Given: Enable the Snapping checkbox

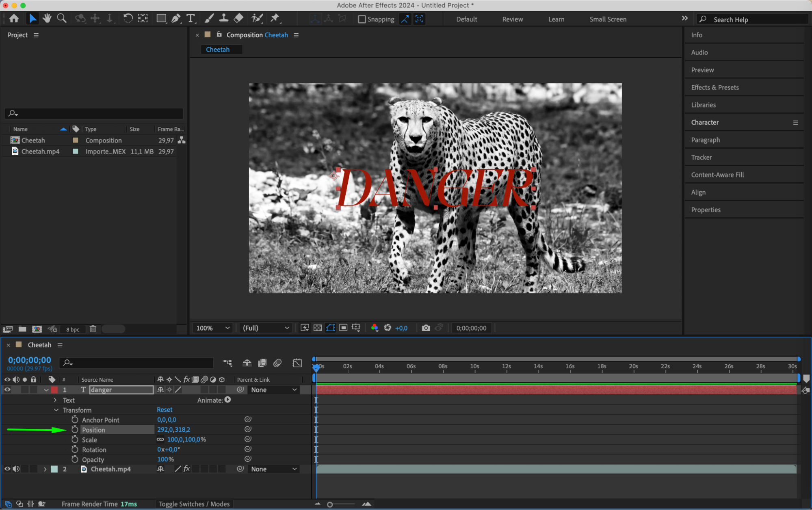Looking at the screenshot, I should (362, 19).
